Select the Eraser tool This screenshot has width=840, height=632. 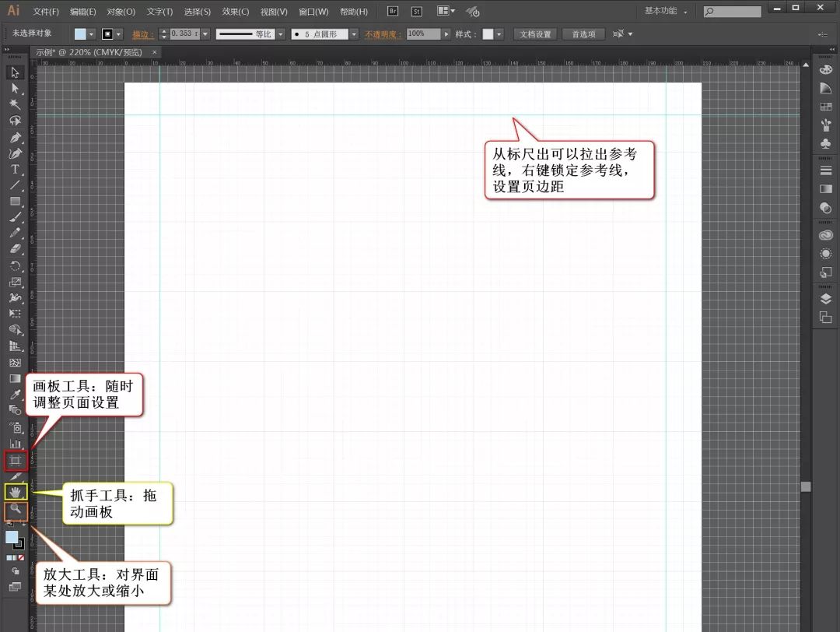[x=15, y=249]
